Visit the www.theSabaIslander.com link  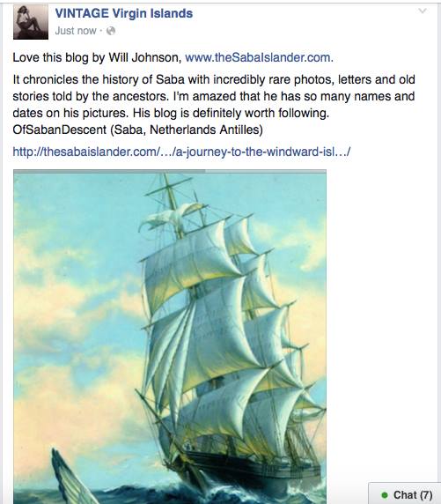(x=259, y=57)
